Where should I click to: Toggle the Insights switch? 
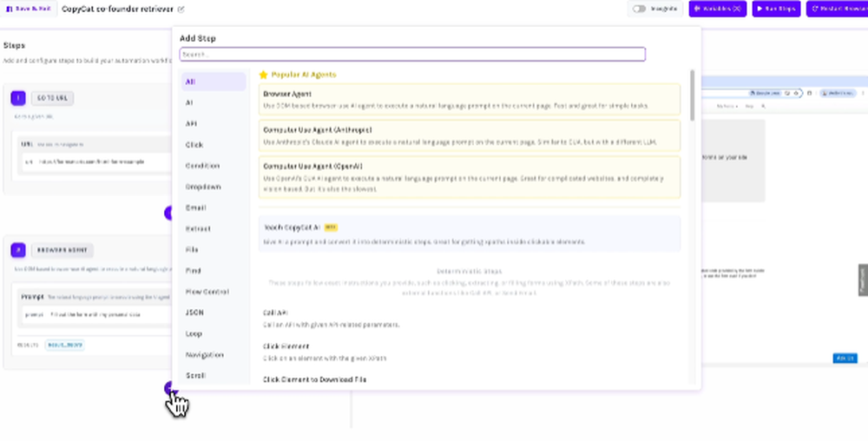(640, 9)
